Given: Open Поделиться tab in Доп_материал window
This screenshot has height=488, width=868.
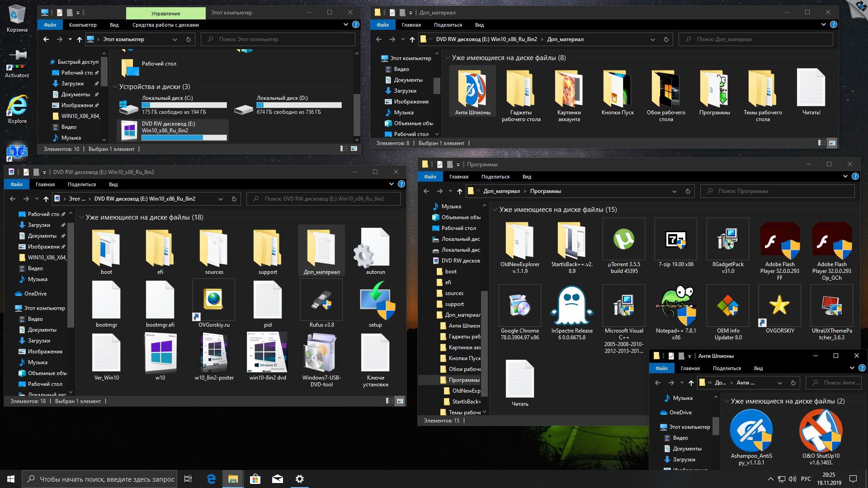Looking at the screenshot, I should click(x=448, y=25).
